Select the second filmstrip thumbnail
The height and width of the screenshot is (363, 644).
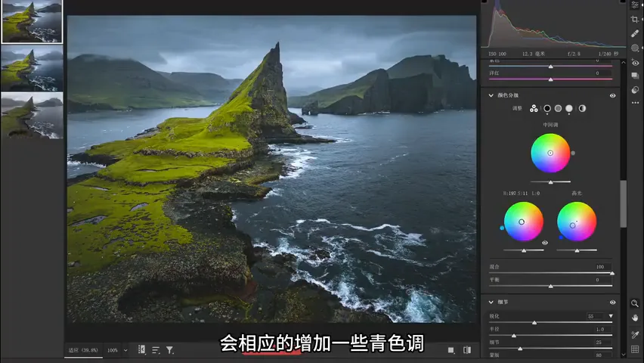click(x=32, y=68)
